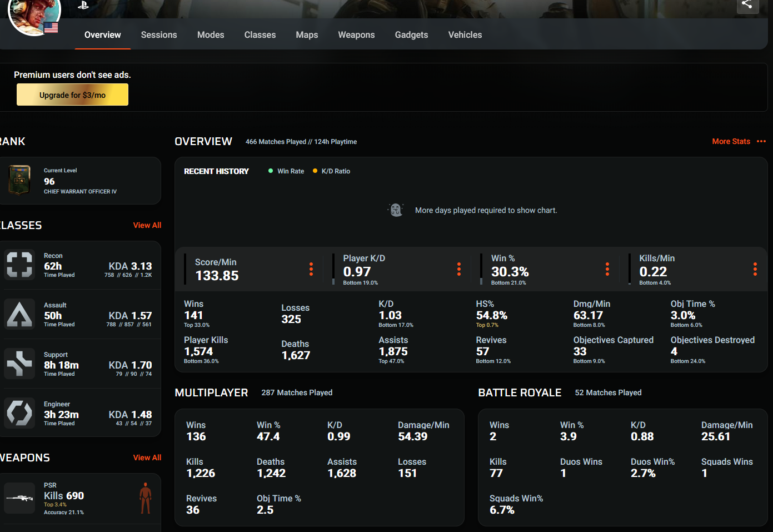Click the Win % percentile bar
The height and width of the screenshot is (532, 773).
[x=481, y=269]
